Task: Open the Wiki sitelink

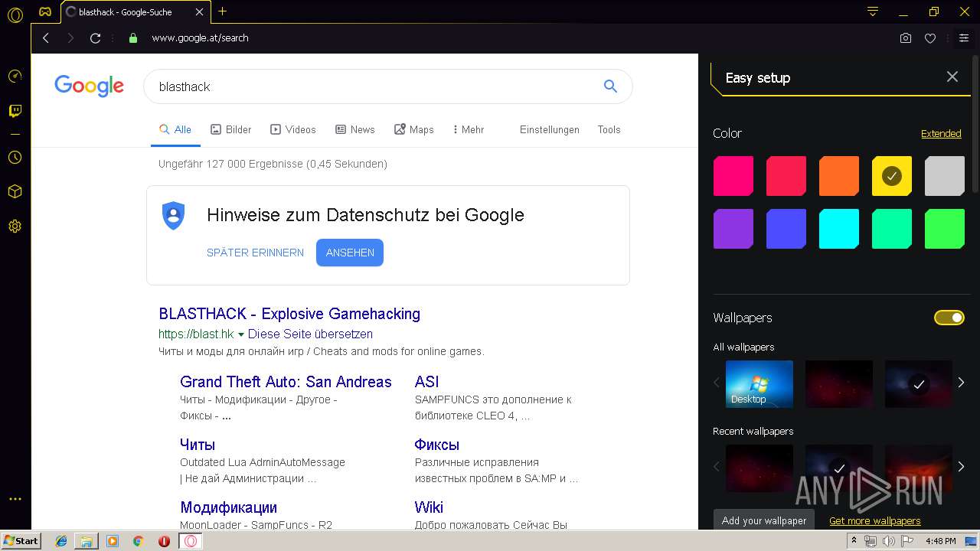Action: [429, 507]
